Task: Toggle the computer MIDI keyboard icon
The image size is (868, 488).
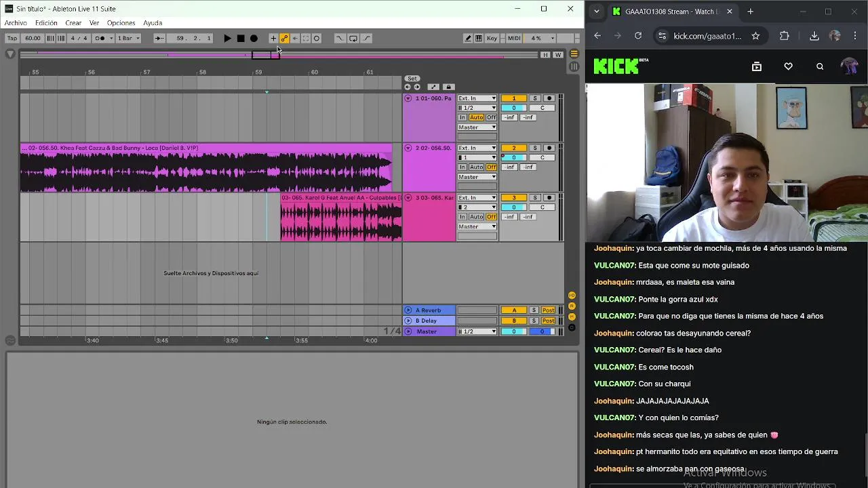Action: pos(479,39)
